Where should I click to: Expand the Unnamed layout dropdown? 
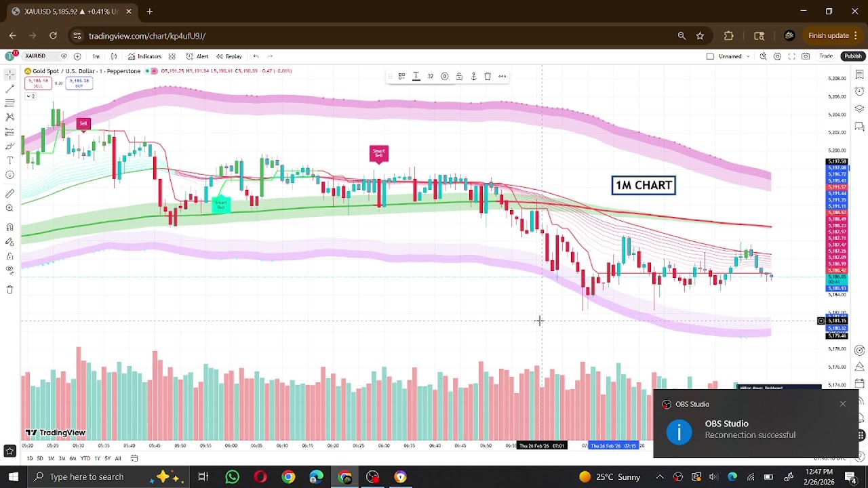[x=748, y=56]
